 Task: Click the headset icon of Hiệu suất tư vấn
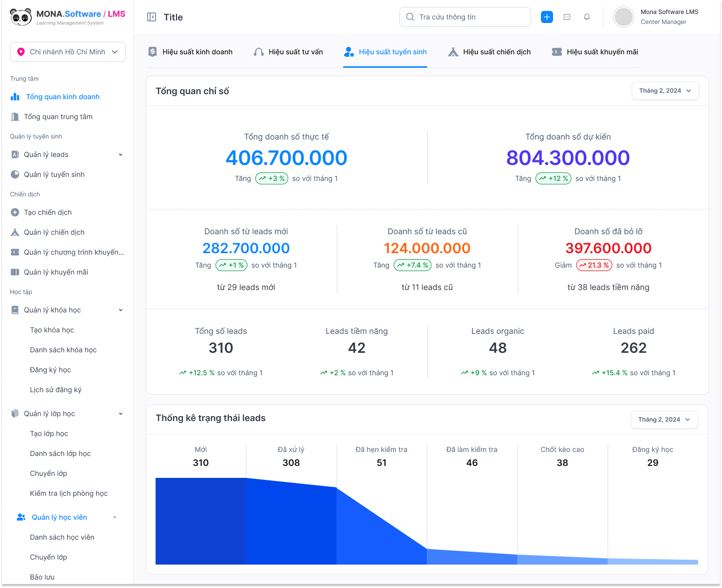[x=259, y=52]
